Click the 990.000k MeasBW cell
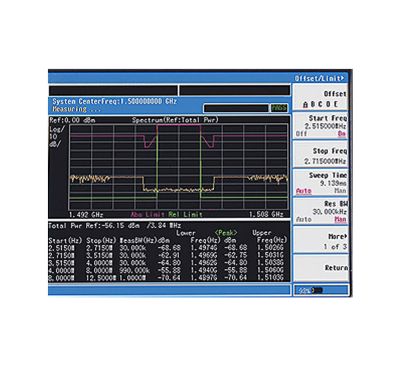The image size is (400, 366). (134, 270)
